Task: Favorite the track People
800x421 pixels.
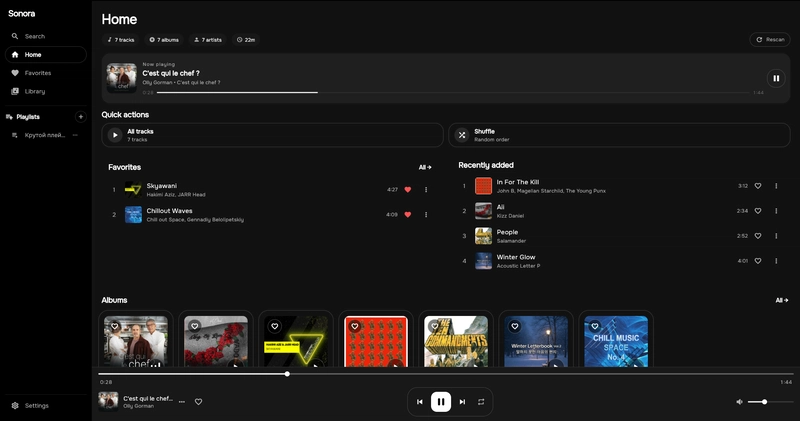Action: click(758, 236)
